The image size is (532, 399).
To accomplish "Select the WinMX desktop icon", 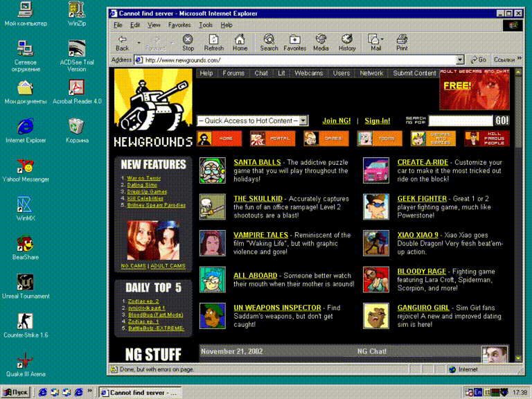I will (x=25, y=209).
